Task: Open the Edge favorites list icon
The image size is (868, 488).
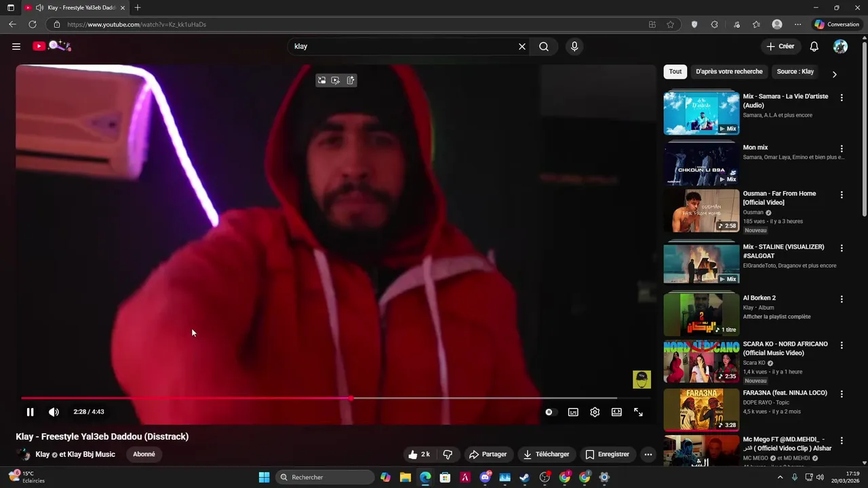Action: [x=756, y=24]
